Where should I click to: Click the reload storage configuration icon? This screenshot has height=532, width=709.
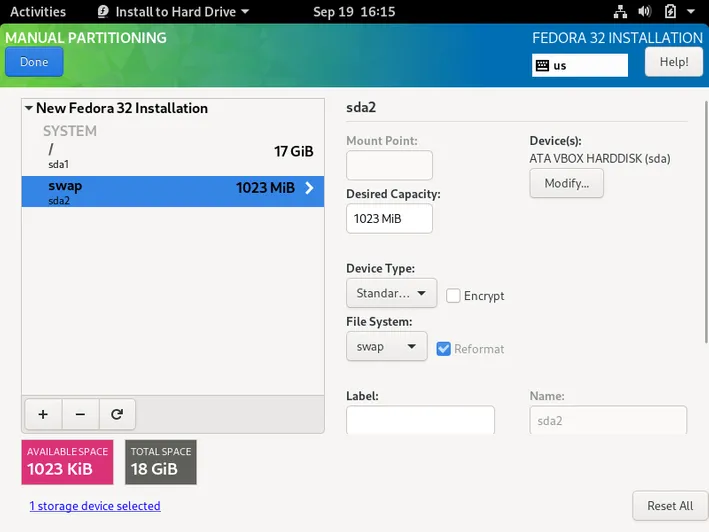coord(117,414)
